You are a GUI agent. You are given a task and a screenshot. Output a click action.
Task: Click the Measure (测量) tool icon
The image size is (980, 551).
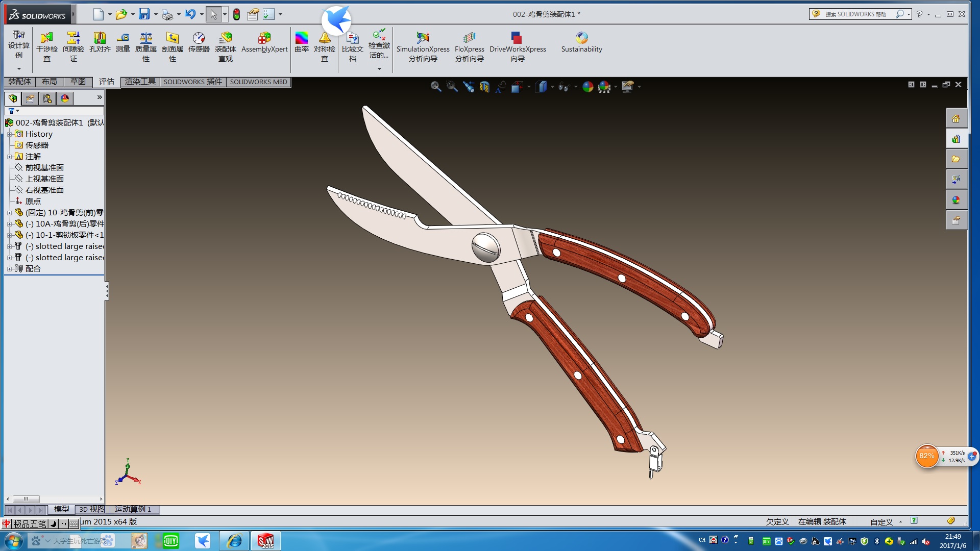coord(123,38)
